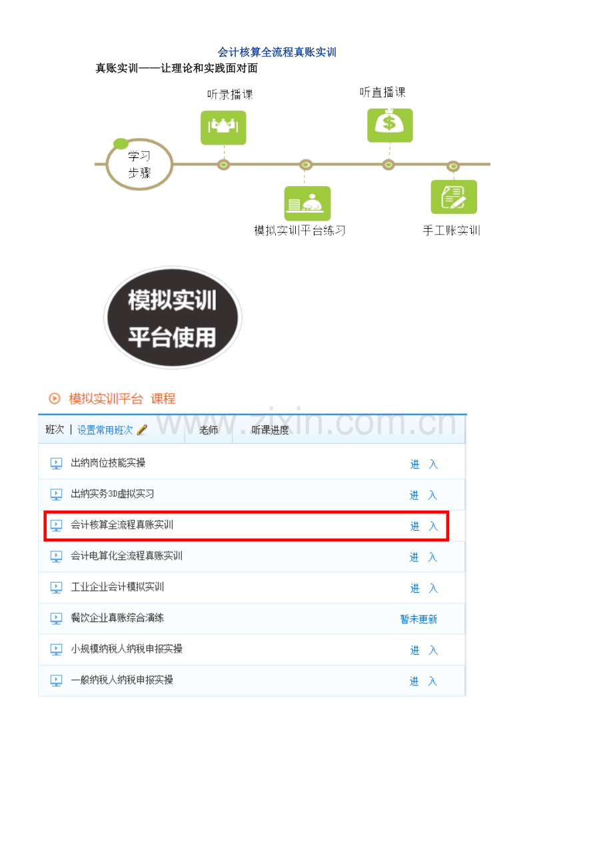Click the 手工账实训 notepad pencil icon
The width and height of the screenshot is (613, 868).
[x=454, y=197]
